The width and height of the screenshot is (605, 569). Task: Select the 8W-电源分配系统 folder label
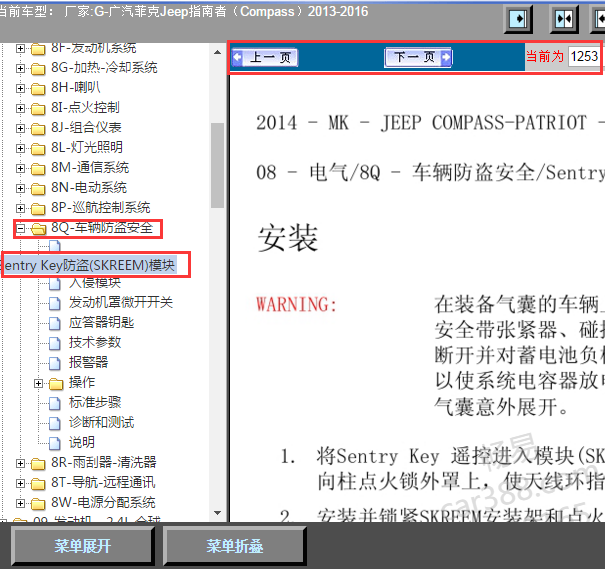point(103,503)
